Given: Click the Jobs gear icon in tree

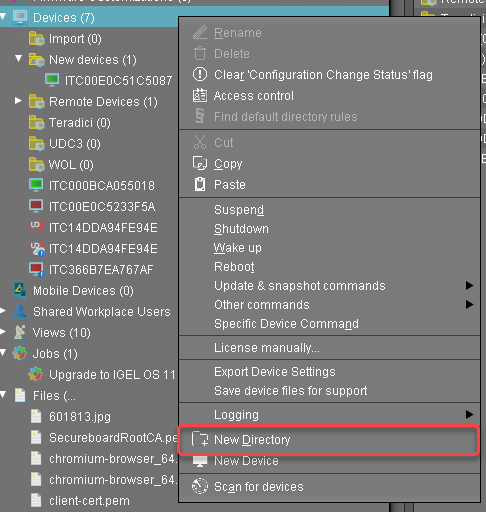Looking at the screenshot, I should coord(20,353).
